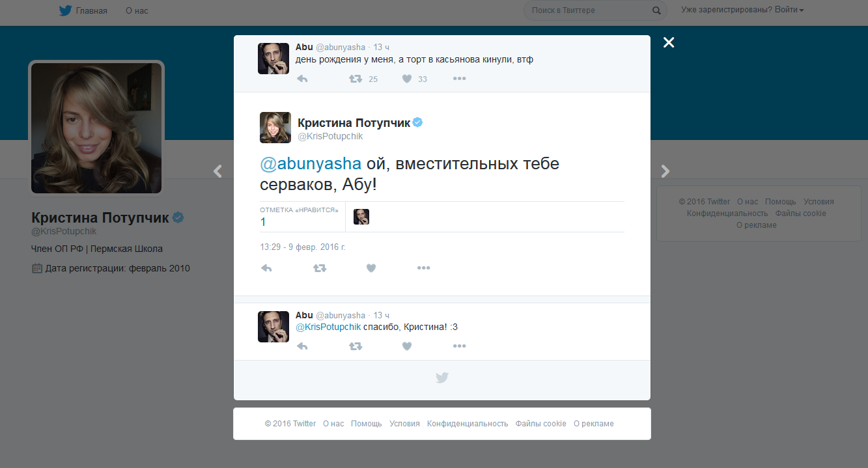Open Файлы cookie in overlay footer
The height and width of the screenshot is (468, 868).
(541, 424)
